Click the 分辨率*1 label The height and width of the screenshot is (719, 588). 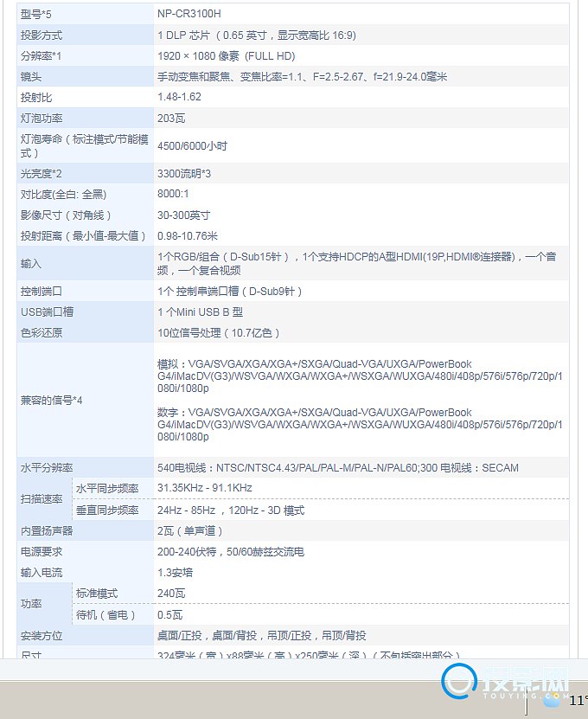click(41, 56)
